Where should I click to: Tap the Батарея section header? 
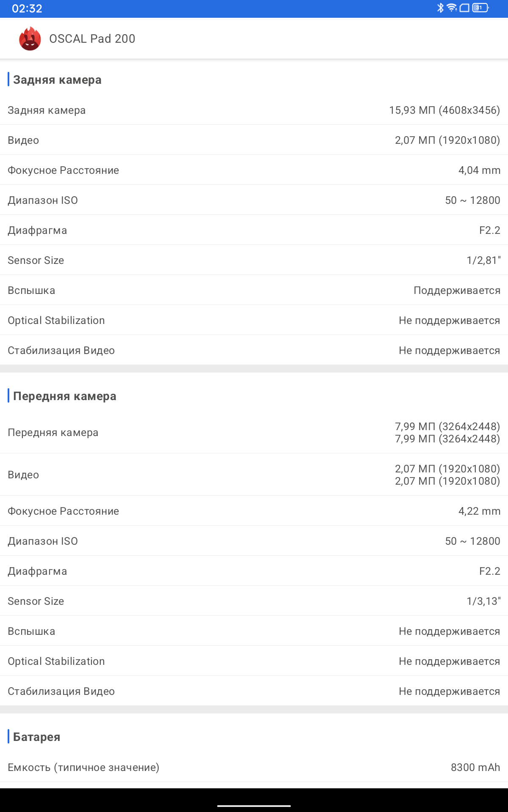(x=37, y=737)
